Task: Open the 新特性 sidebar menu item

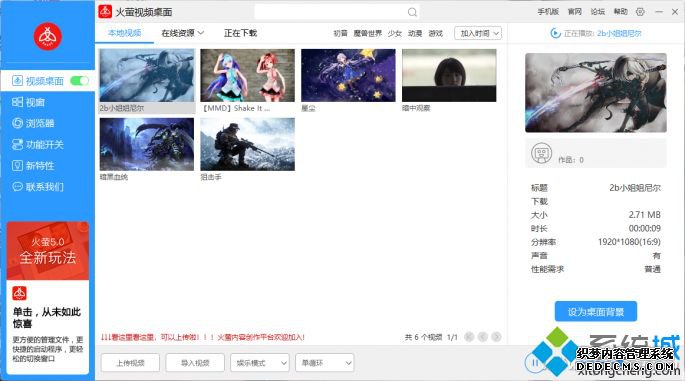Action: pos(47,166)
